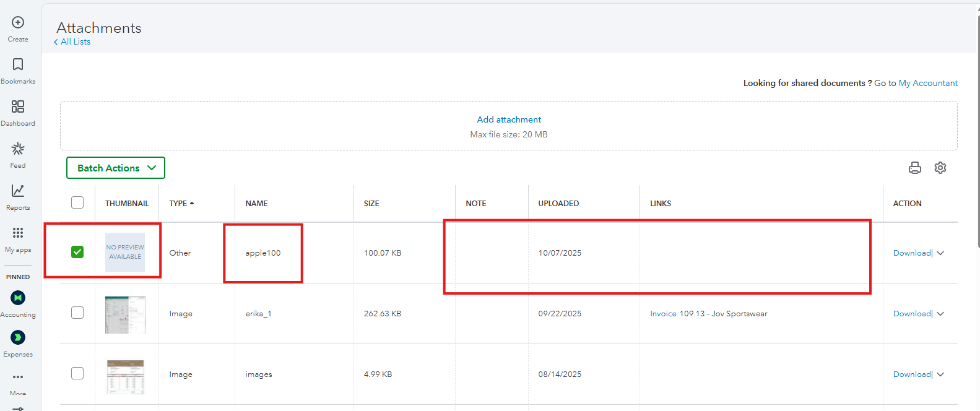Click the 4.99 KB size cell
The width and height of the screenshot is (980, 411).
(x=378, y=374)
